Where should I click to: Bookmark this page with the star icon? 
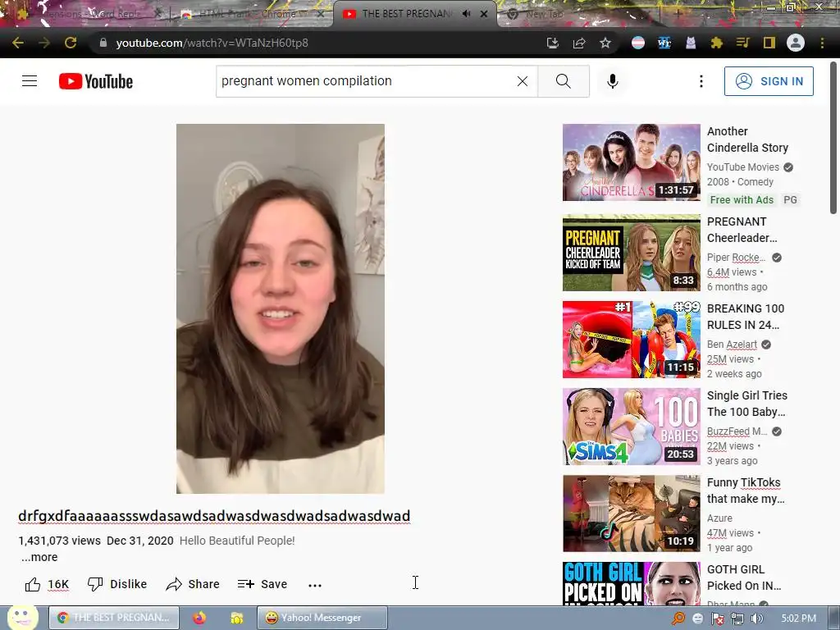click(605, 43)
